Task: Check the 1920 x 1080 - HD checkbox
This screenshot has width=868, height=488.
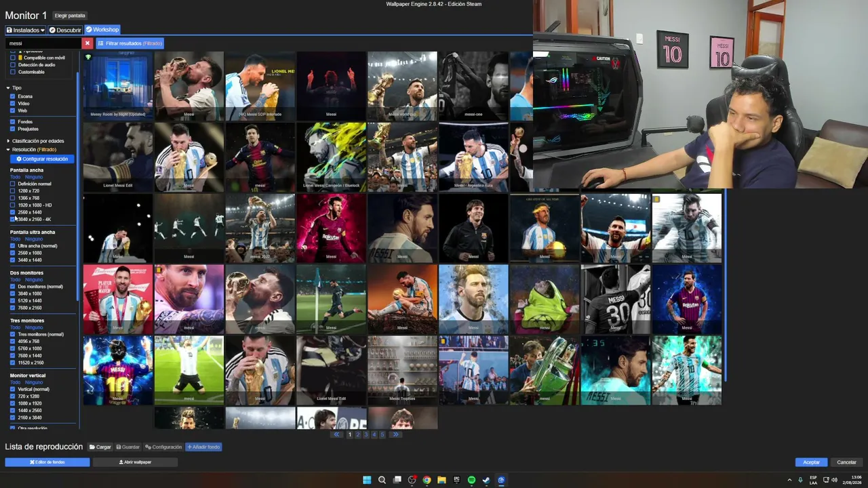Action: coord(12,205)
